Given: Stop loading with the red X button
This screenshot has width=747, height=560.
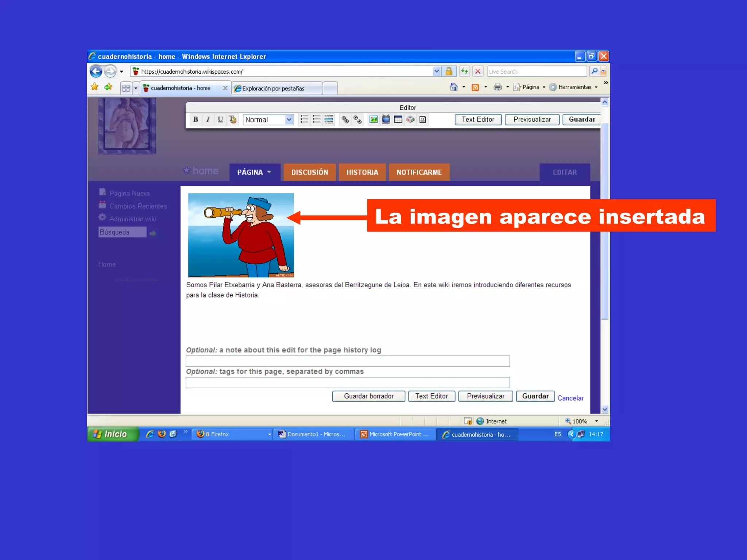Looking at the screenshot, I should click(x=478, y=71).
